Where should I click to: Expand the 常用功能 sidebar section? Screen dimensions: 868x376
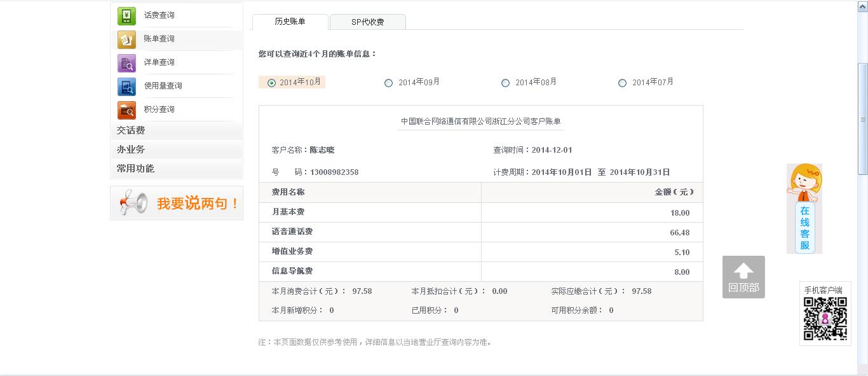(x=135, y=169)
